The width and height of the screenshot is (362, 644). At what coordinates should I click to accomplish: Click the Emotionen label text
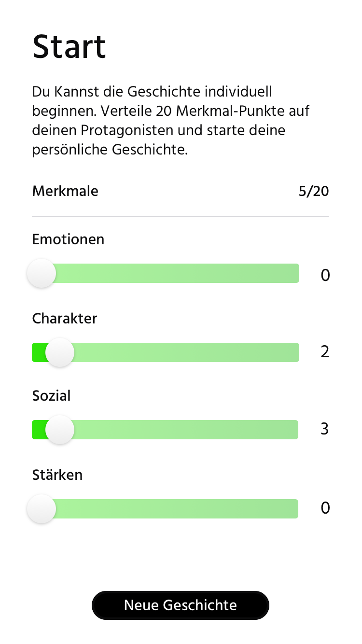pyautogui.click(x=68, y=239)
